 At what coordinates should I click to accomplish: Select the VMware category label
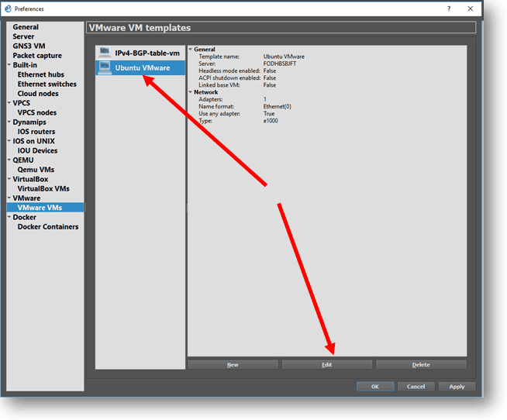pos(26,198)
